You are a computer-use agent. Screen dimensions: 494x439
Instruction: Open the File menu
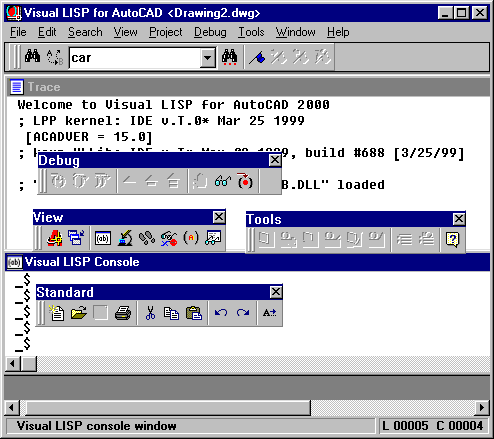coord(18,32)
